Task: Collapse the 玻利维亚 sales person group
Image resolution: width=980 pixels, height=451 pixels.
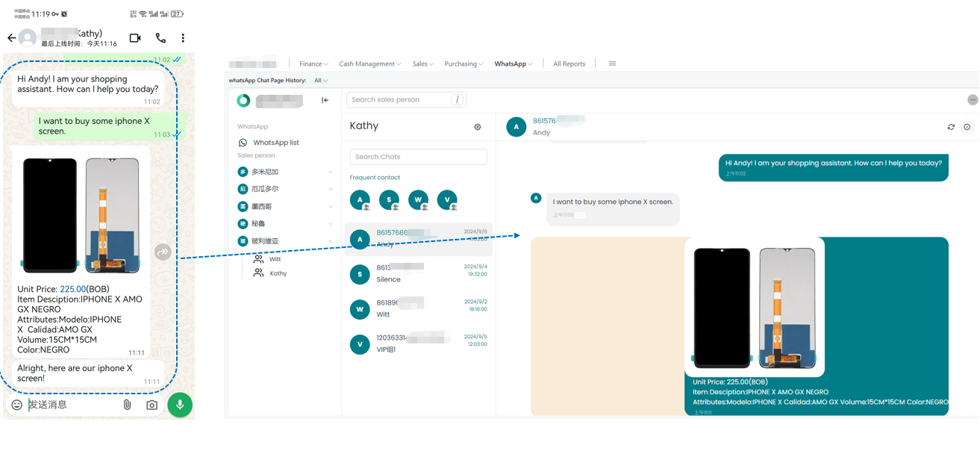Action: click(331, 241)
